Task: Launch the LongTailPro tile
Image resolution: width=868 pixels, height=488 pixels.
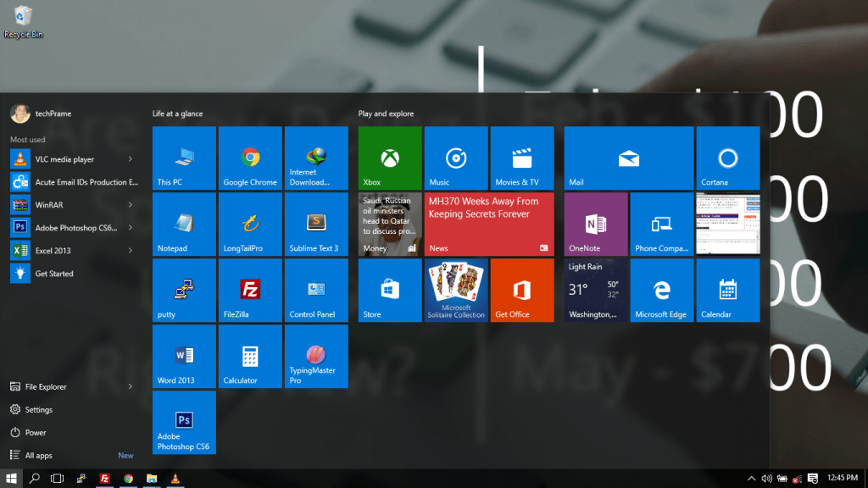Action: pyautogui.click(x=250, y=224)
